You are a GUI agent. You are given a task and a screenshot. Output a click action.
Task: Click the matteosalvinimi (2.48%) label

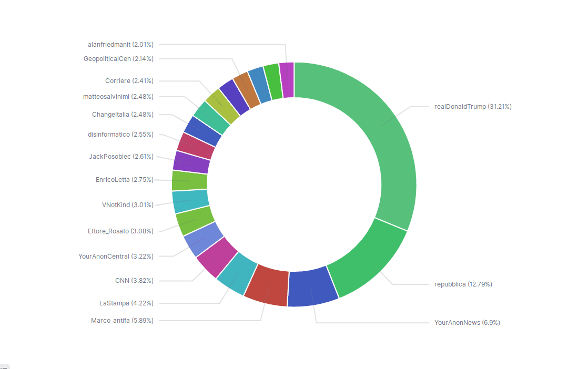118,96
